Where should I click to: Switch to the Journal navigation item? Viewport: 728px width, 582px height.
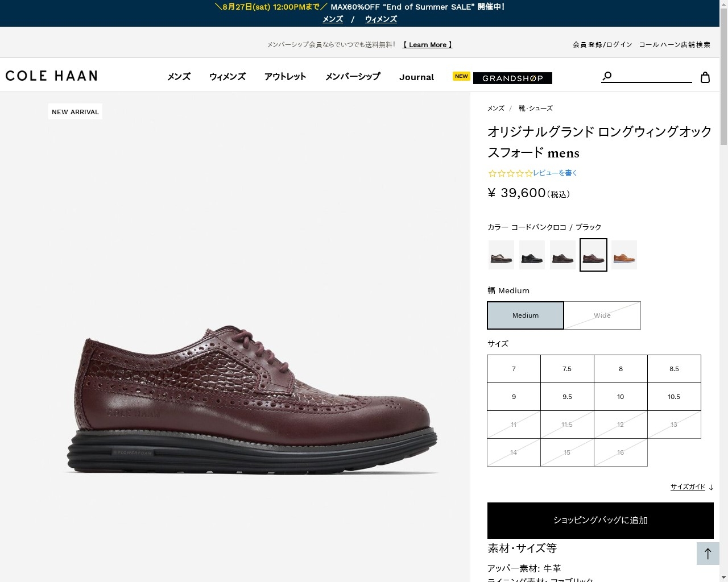(416, 77)
